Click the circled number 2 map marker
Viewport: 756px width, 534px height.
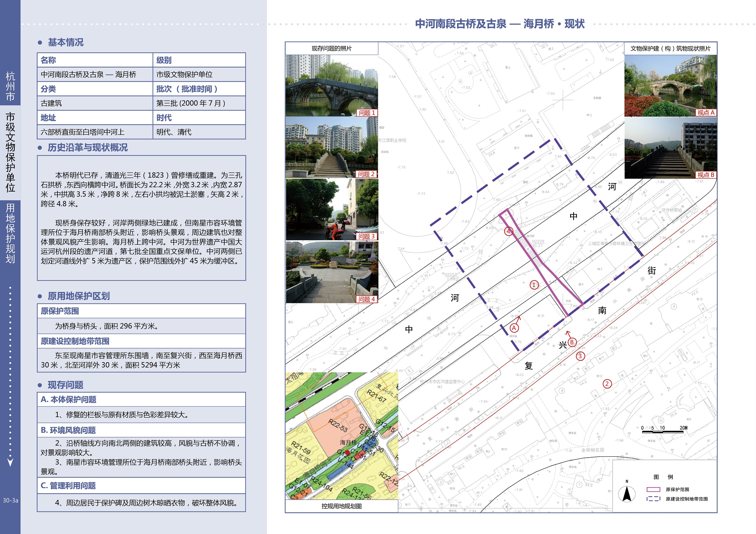point(607,384)
